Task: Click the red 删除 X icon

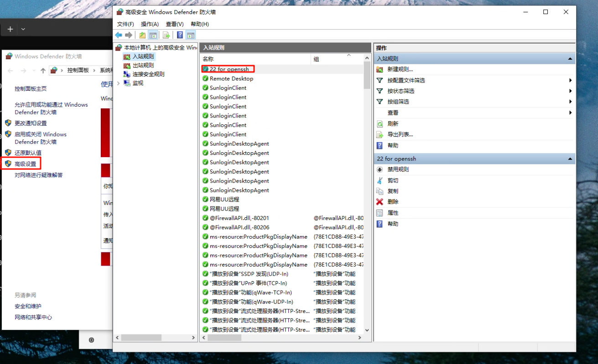Action: [380, 202]
